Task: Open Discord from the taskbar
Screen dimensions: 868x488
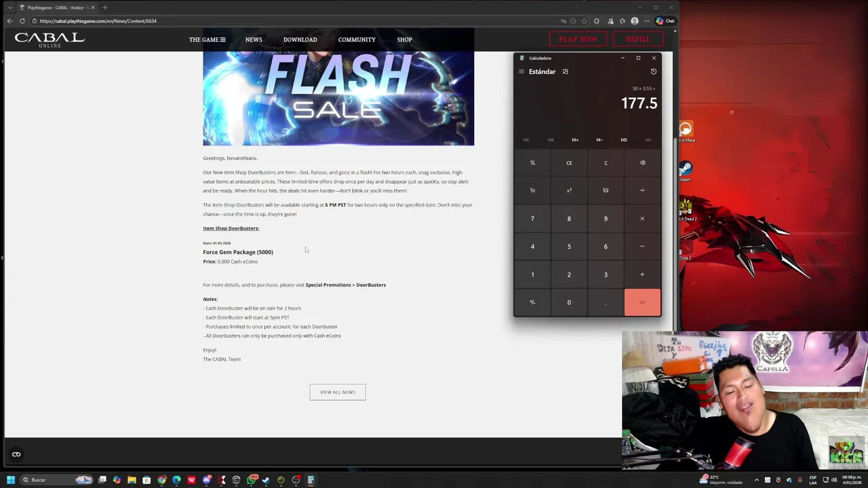Action: [x=206, y=480]
